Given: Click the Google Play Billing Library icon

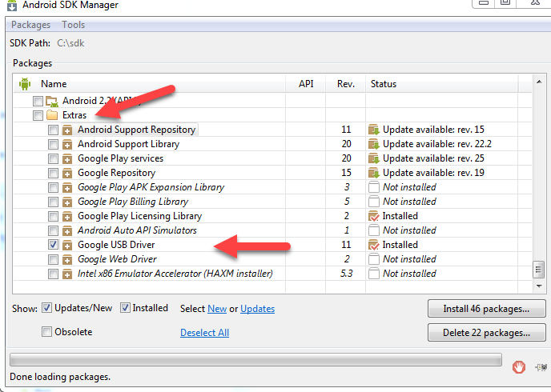Looking at the screenshot, I should 67,202.
